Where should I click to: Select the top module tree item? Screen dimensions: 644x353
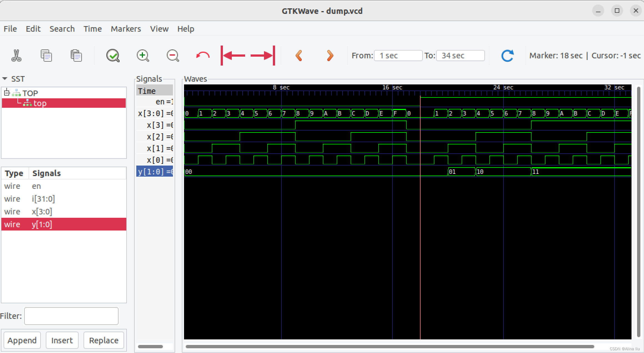pos(40,103)
